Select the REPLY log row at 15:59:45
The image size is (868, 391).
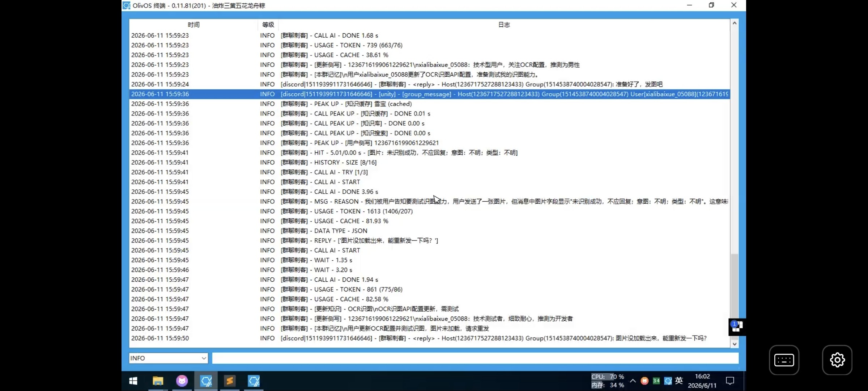(x=430, y=241)
